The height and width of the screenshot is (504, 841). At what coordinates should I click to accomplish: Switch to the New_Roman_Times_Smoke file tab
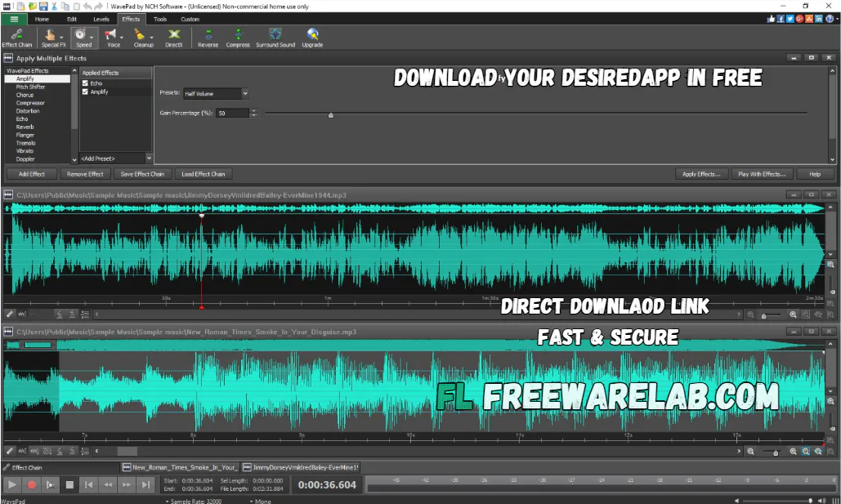pyautogui.click(x=180, y=467)
